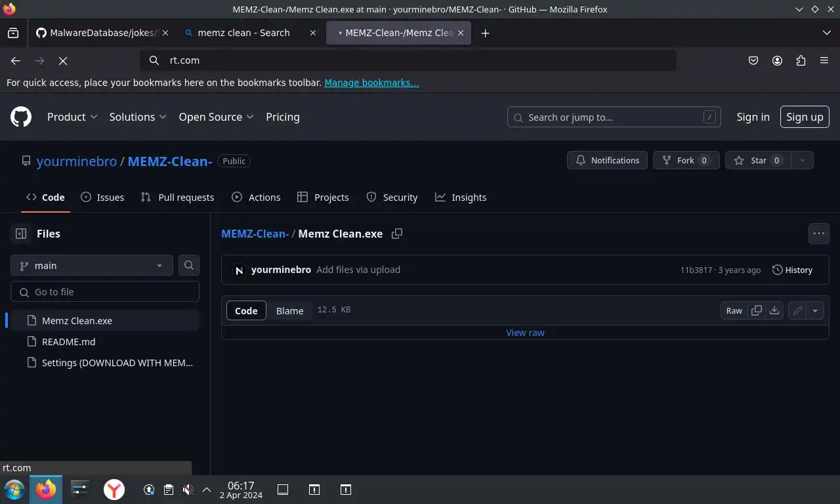Image resolution: width=840 pixels, height=504 pixels.
Task: Click the URL address bar
Action: tap(408, 60)
